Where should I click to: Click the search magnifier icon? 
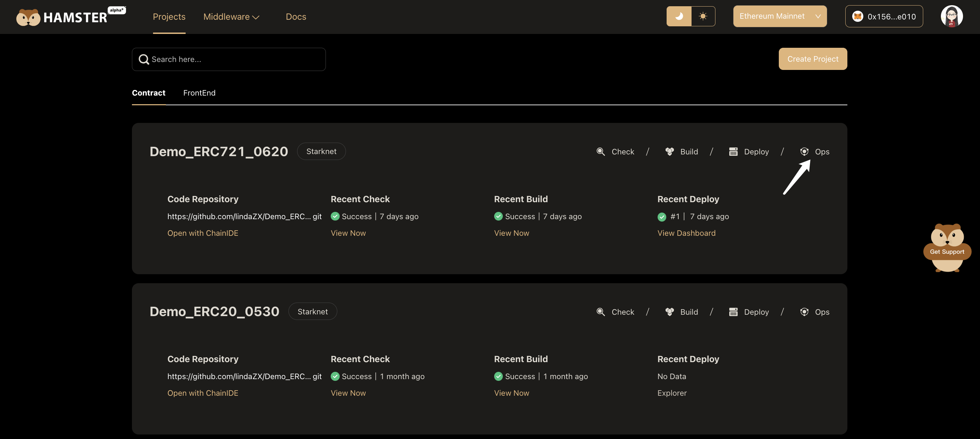click(144, 59)
